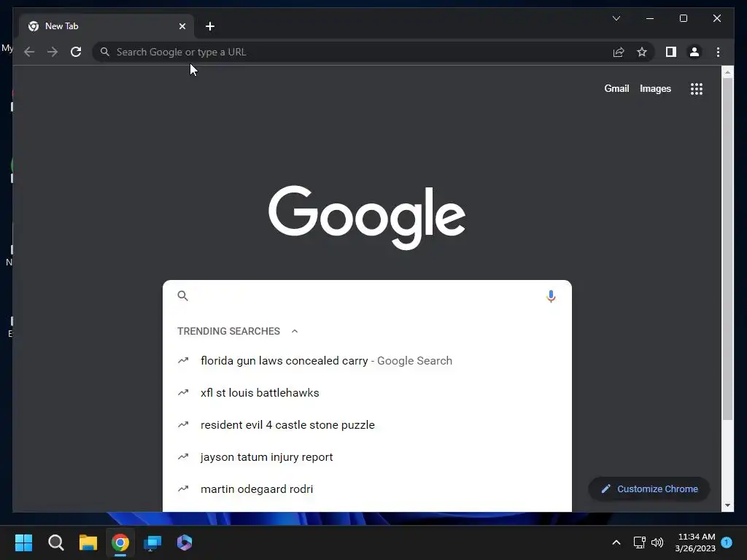Open the Gmail link

point(616,88)
